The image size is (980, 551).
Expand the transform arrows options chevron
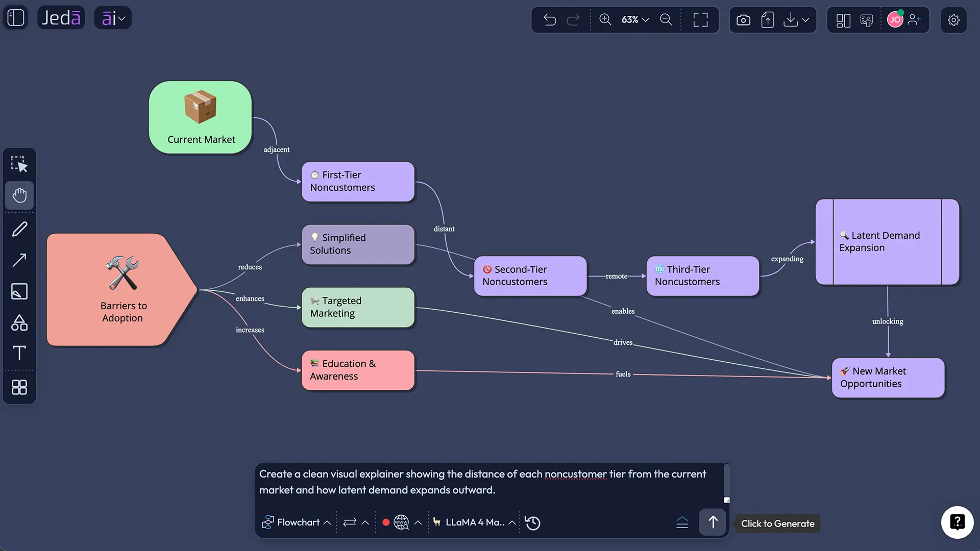click(365, 522)
